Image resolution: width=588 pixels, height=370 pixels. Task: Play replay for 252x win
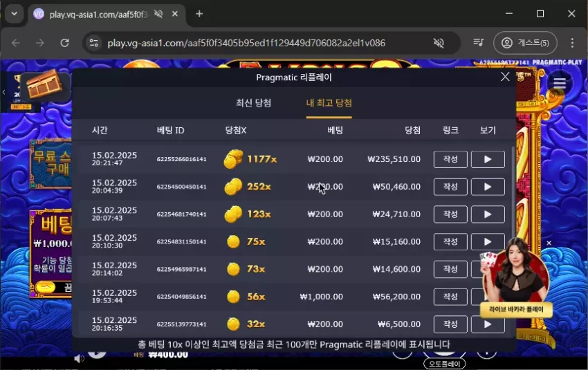(x=488, y=187)
